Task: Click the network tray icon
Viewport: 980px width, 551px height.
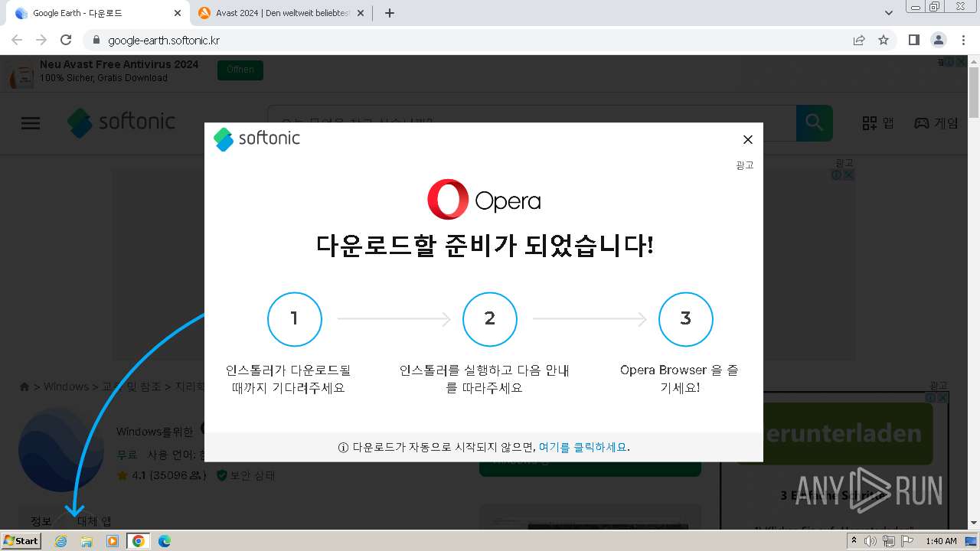Action: click(889, 541)
